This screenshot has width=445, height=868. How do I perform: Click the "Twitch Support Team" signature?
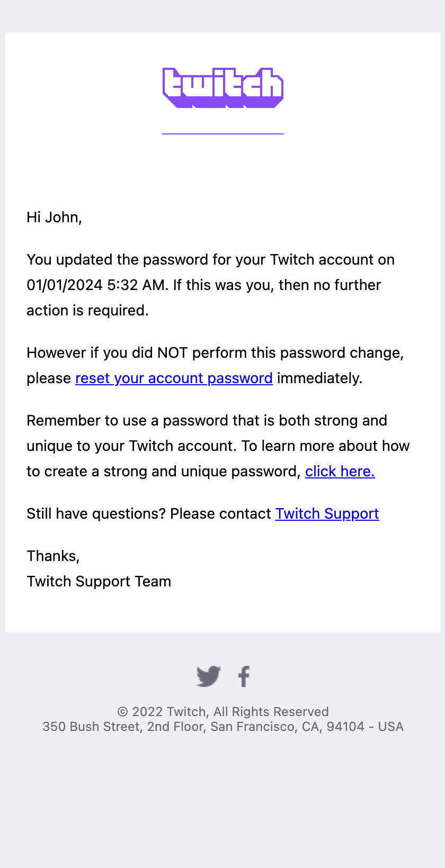tap(99, 582)
